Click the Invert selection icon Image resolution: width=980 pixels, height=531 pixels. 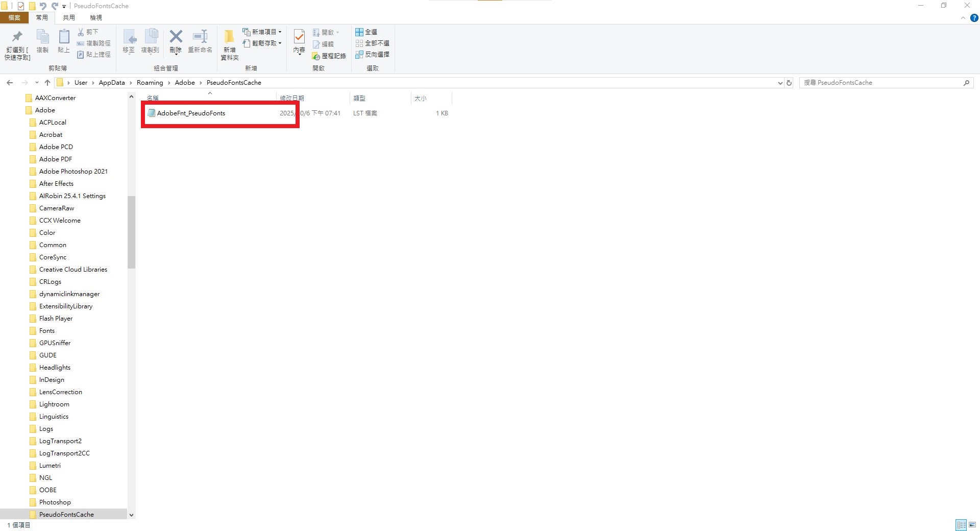[359, 55]
